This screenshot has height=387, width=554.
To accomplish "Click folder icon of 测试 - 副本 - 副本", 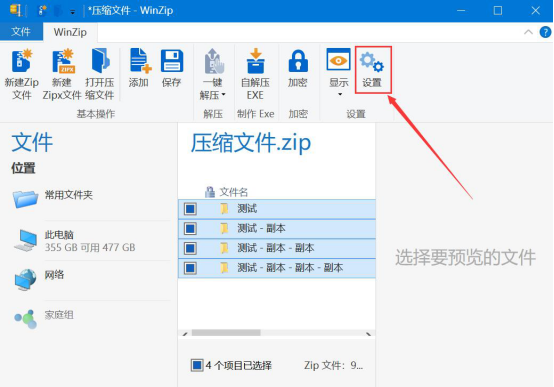I will [x=224, y=248].
